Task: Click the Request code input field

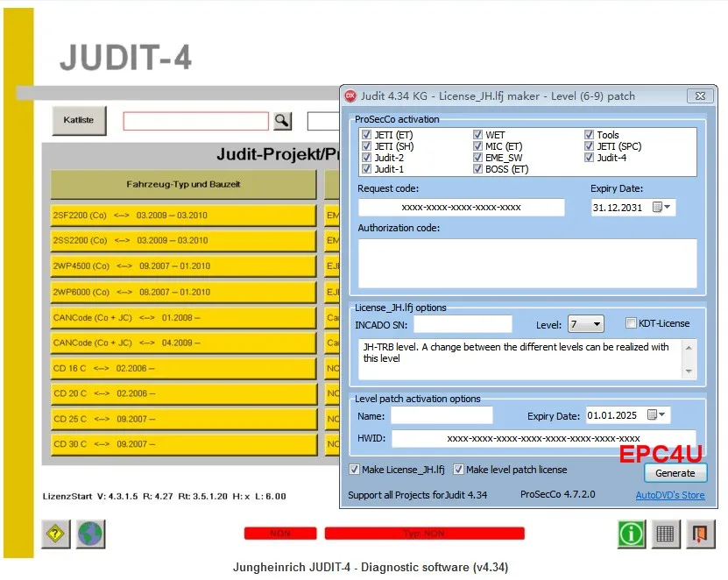Action: [462, 208]
